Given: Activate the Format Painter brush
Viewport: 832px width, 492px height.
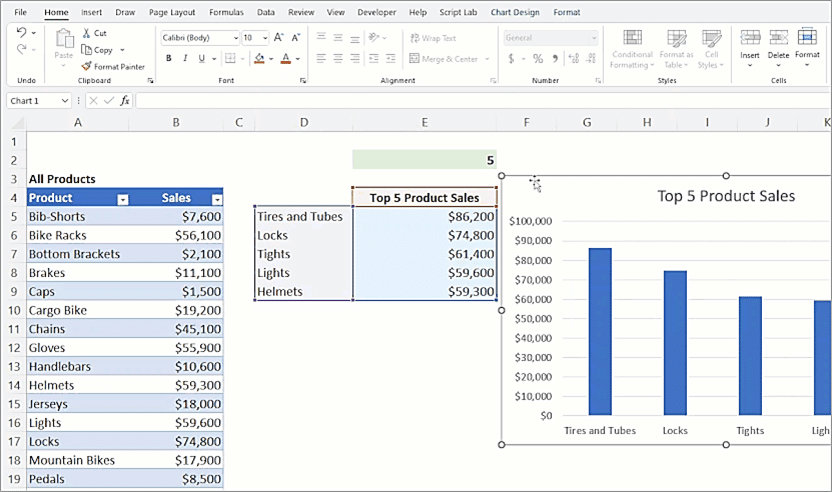Looking at the screenshot, I should click(x=86, y=66).
